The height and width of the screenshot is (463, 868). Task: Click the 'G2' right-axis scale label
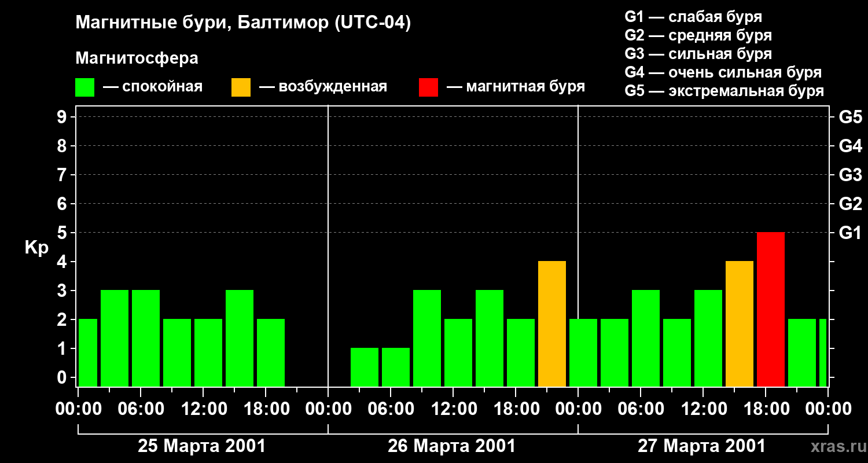[x=851, y=204]
